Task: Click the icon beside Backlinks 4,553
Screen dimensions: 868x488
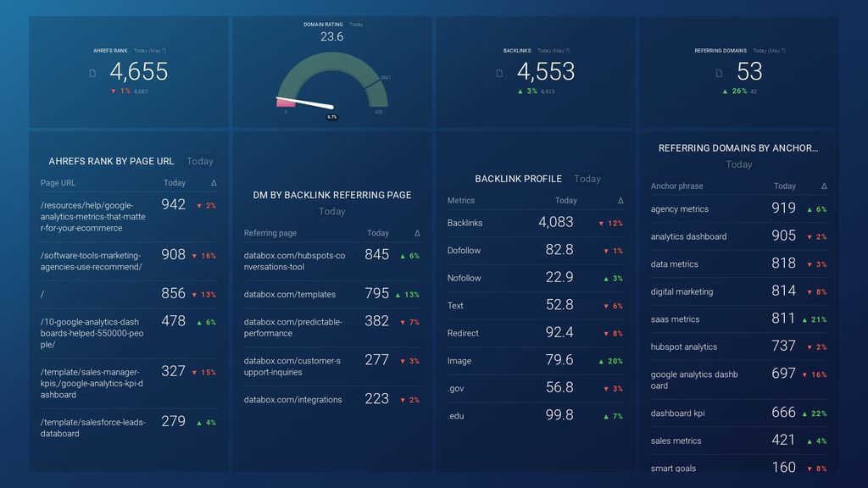Action: pyautogui.click(x=499, y=73)
